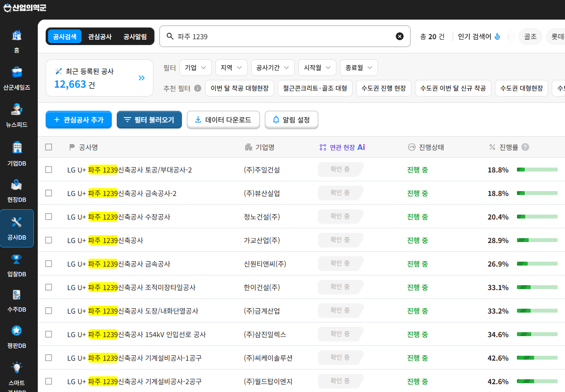The image size is (565, 392).
Task: Switch to the 공사알림 tab
Action: [x=135, y=36]
